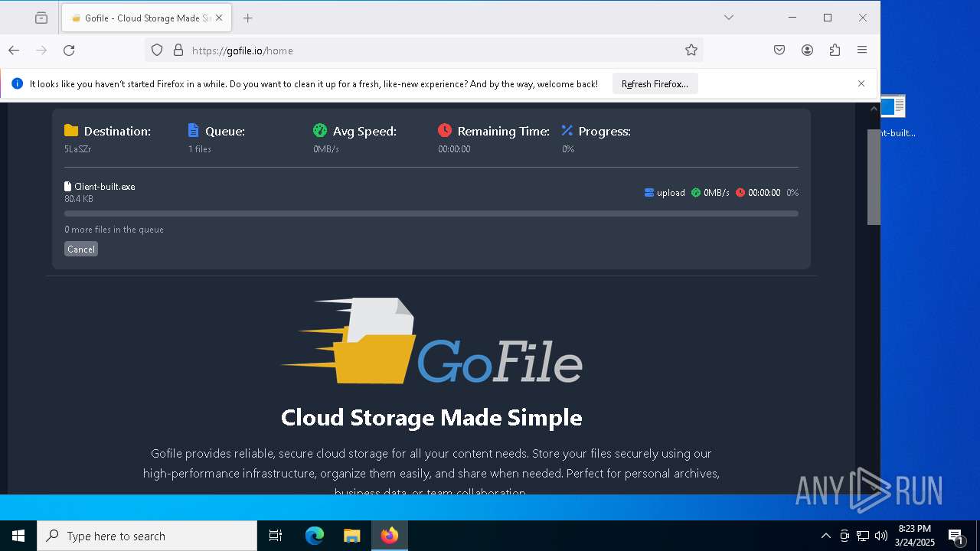Bookmark this page with star
Image resolution: width=980 pixels, height=551 pixels.
coord(691,51)
